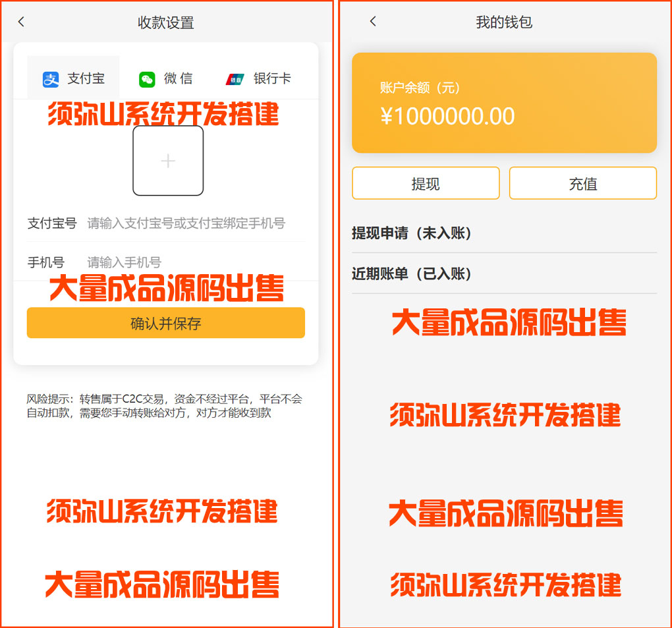This screenshot has width=672, height=628.
Task: Click the 充值 button
Action: (x=583, y=183)
